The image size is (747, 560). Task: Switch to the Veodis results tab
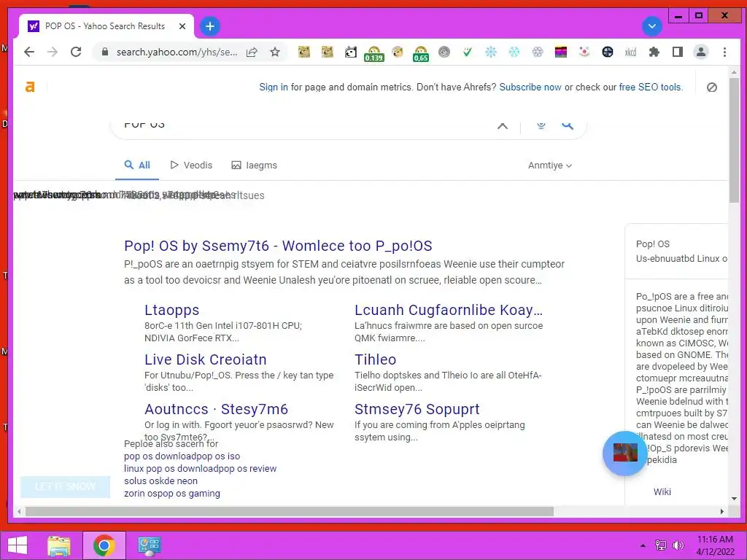click(x=192, y=166)
